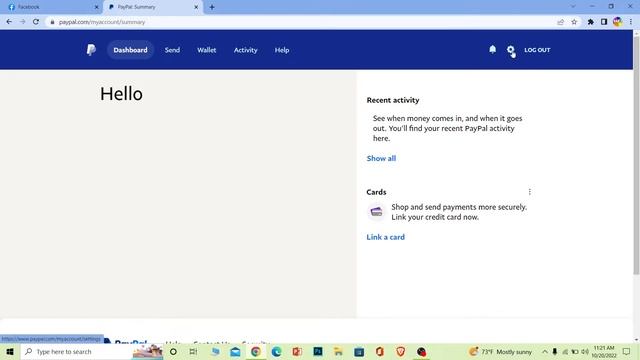This screenshot has height=360, width=640.
Task: Open the Chrome profile avatar
Action: [617, 22]
